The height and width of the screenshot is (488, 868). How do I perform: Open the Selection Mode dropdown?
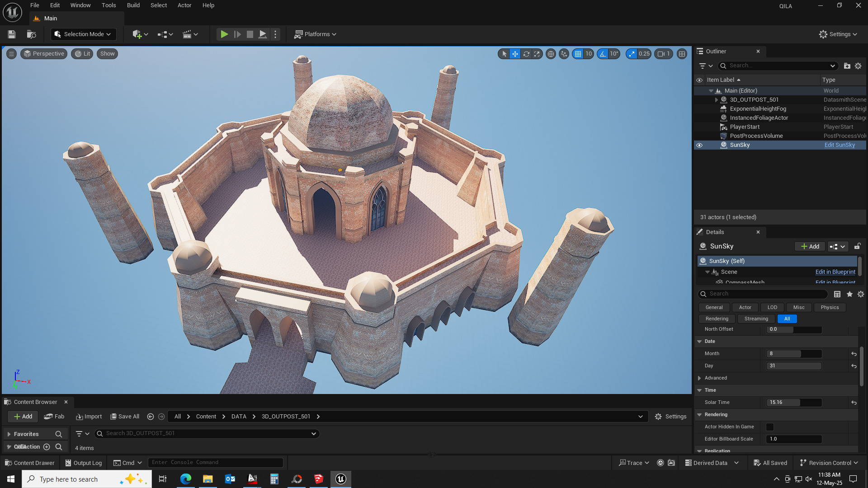pyautogui.click(x=83, y=34)
